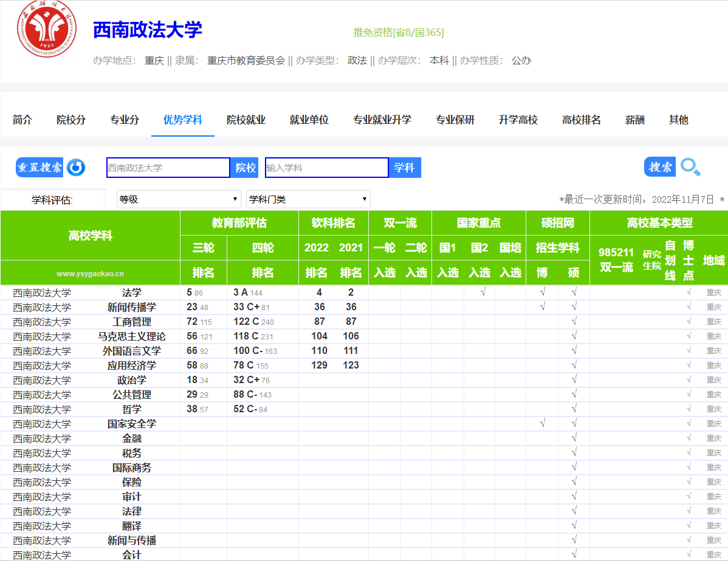Click the 四轮 sub-header
Image resolution: width=728 pixels, height=561 pixels.
263,248
